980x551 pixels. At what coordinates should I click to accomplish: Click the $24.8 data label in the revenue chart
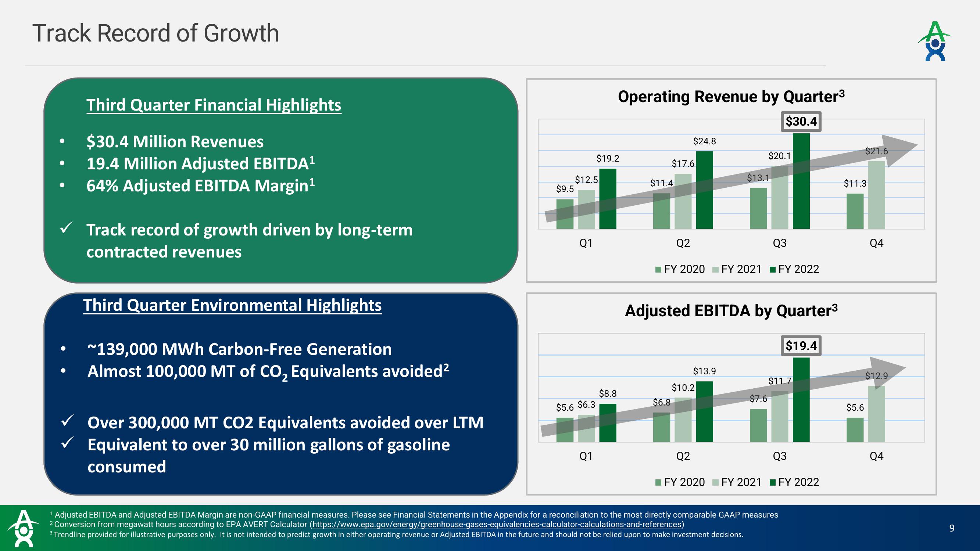pos(704,141)
